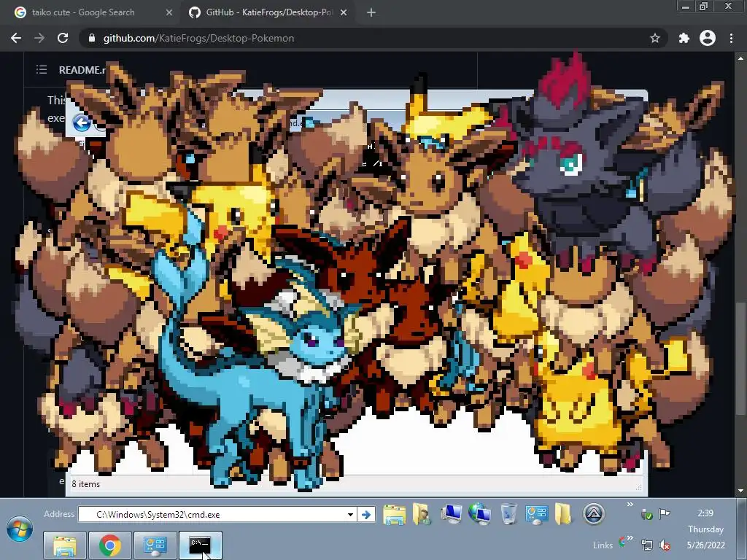Open a new Chrome tab
The width and height of the screenshot is (747, 560).
pos(371,12)
